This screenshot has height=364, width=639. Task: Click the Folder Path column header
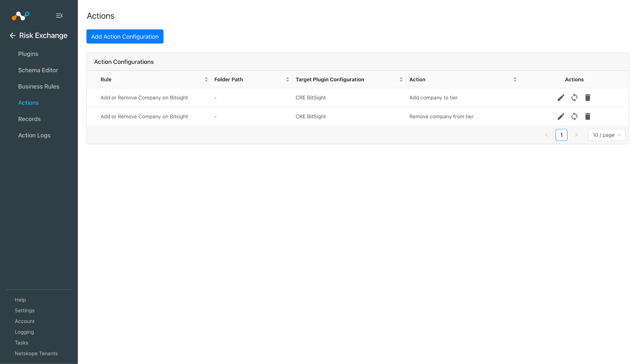[229, 79]
